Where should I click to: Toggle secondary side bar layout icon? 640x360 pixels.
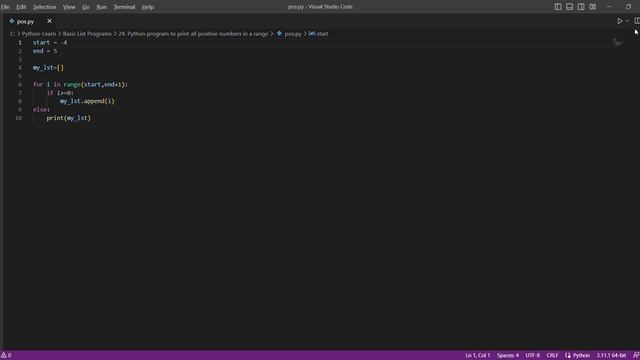coord(581,7)
